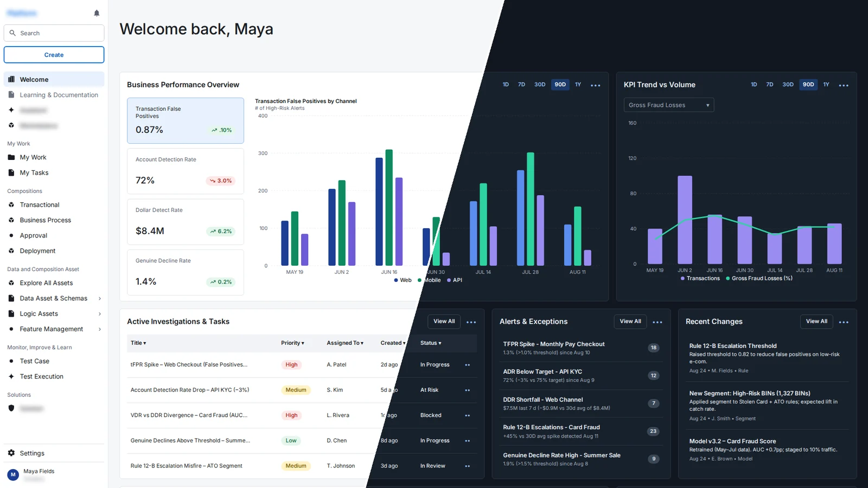This screenshot has height=488, width=868.
Task: Click the search magnifier icon
Action: 12,33
